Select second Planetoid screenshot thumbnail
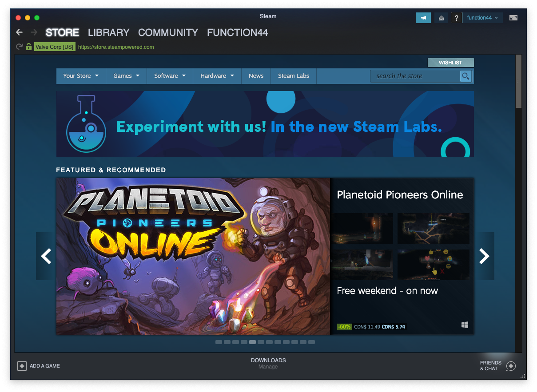This screenshot has height=392, width=537. coord(434,228)
